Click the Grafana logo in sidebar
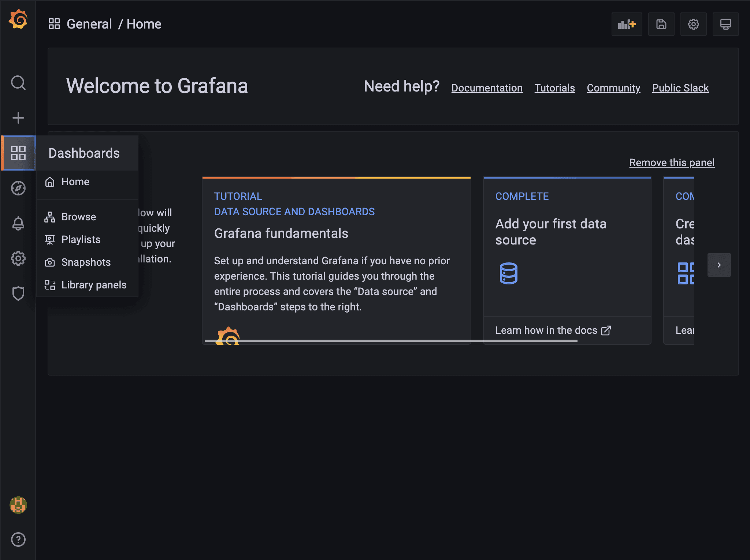The image size is (750, 560). [x=18, y=19]
